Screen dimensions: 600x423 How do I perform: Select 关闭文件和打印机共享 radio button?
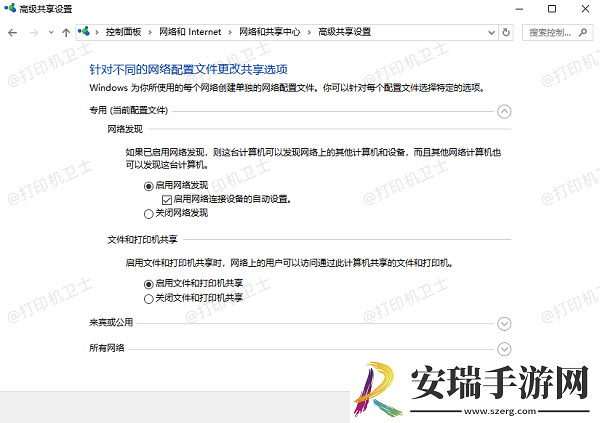(148, 299)
